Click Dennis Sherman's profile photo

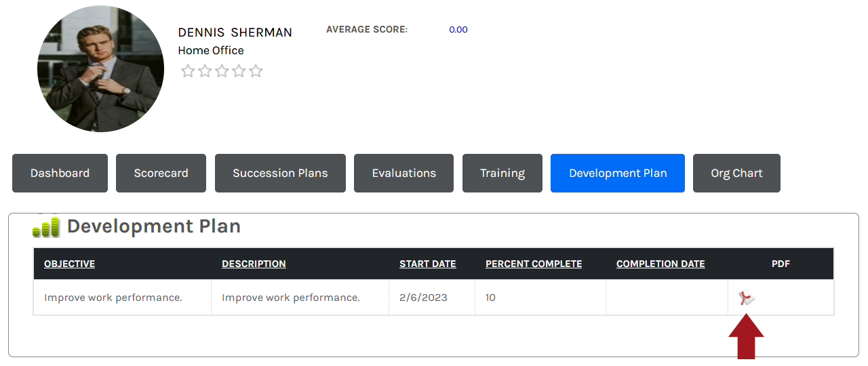click(x=100, y=68)
